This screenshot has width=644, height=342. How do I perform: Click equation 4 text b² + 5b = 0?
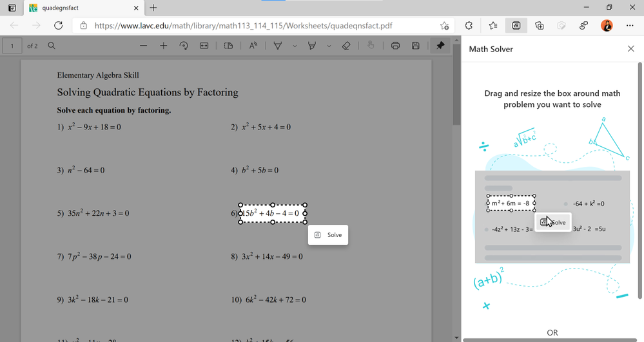pyautogui.click(x=260, y=170)
